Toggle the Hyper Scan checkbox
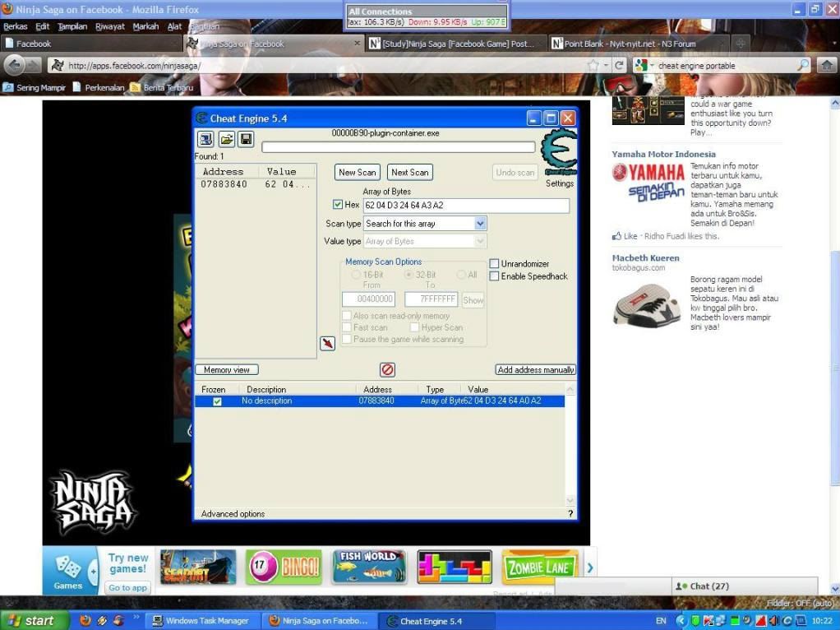 [414, 327]
